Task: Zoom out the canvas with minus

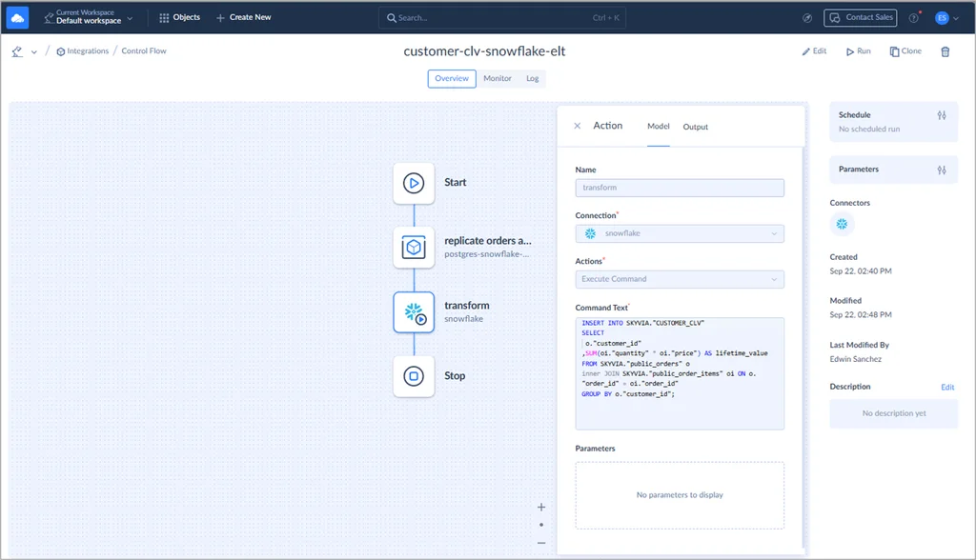Action: click(541, 543)
